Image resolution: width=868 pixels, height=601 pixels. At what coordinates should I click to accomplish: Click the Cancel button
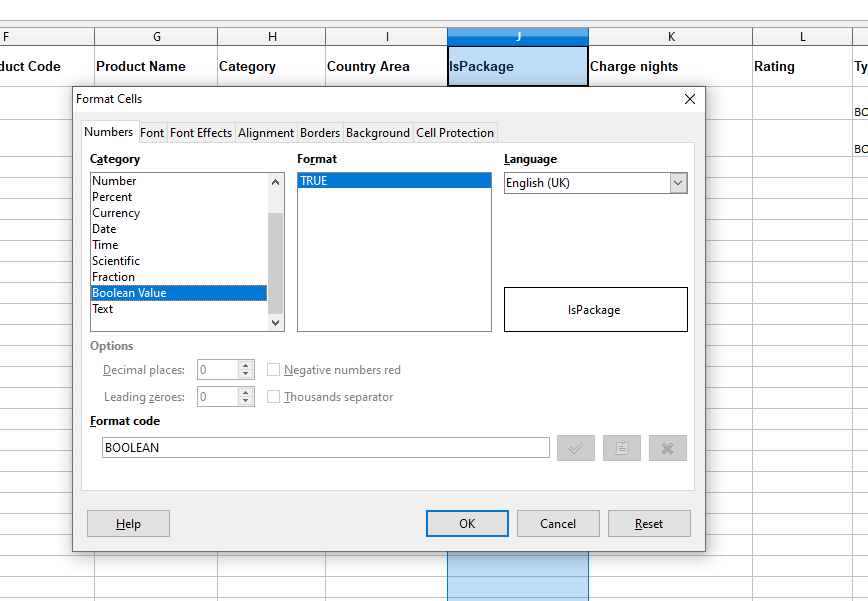point(558,524)
